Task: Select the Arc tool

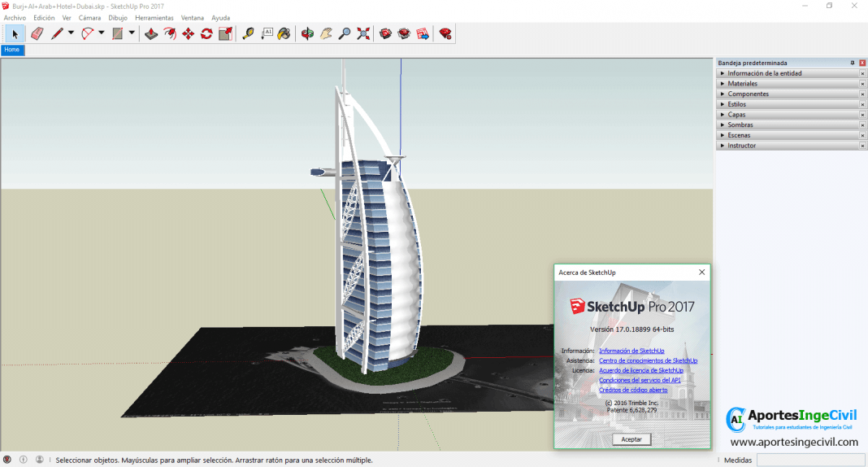Action: point(88,34)
